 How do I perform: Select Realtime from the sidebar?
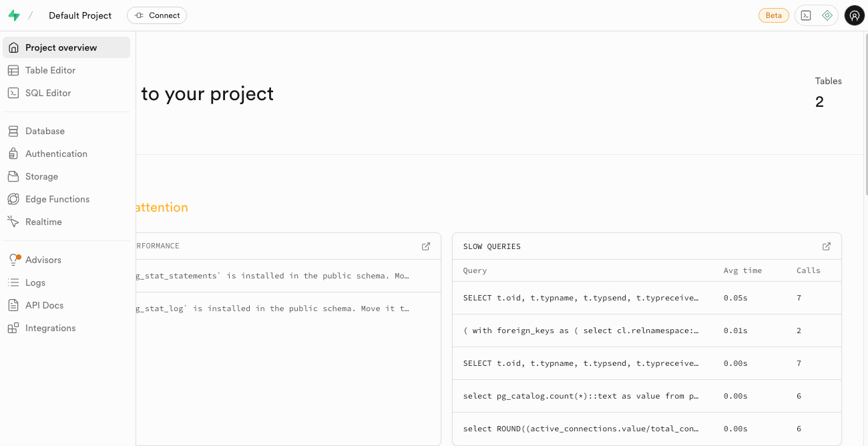click(43, 222)
